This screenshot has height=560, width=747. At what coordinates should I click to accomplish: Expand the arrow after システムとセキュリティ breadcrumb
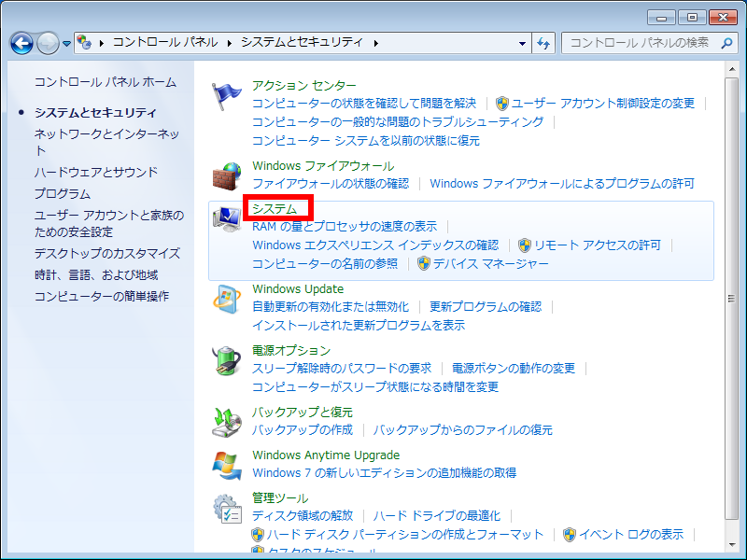(376, 43)
